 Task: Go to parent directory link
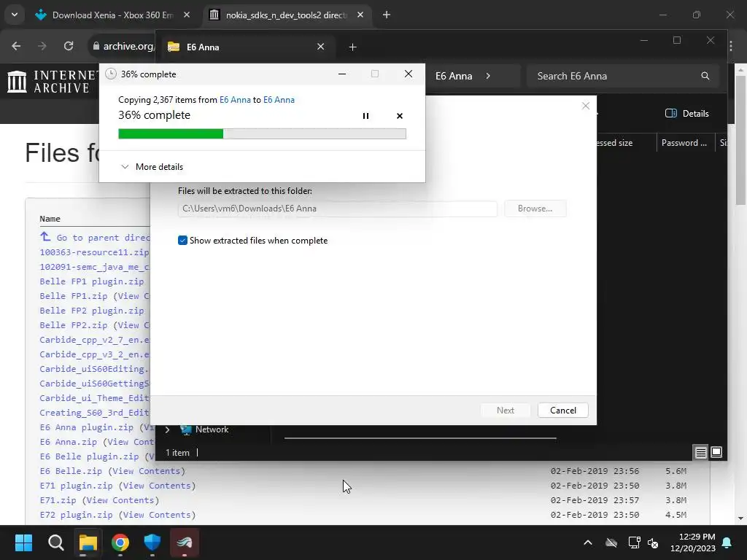(x=96, y=237)
